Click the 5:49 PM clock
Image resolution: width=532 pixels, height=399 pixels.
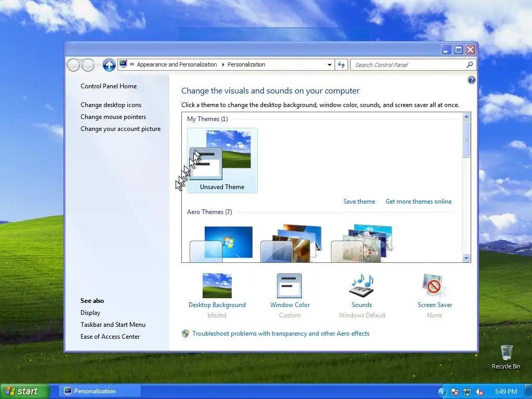coord(506,392)
